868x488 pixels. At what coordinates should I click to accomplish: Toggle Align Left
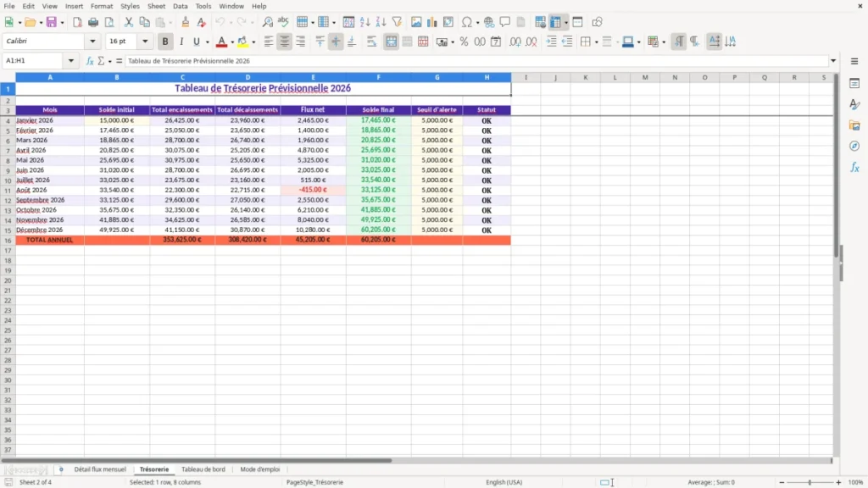coord(269,42)
